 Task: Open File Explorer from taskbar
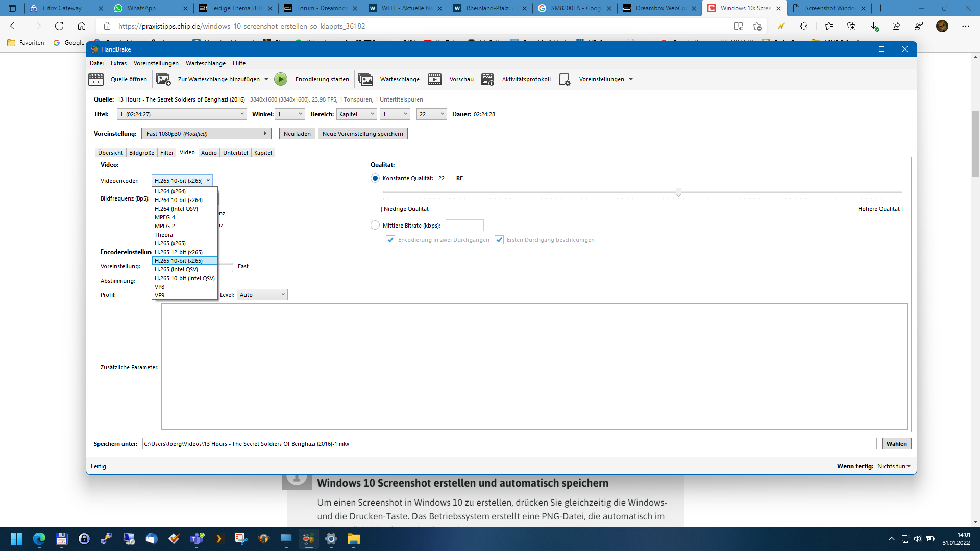(353, 539)
